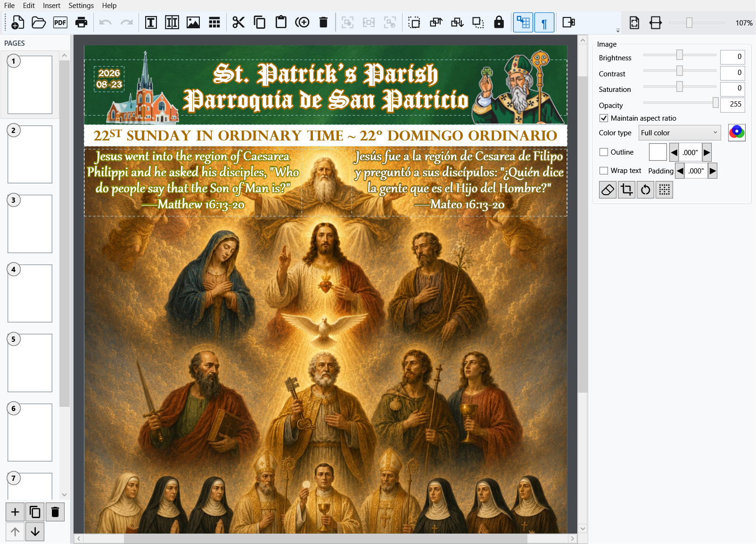Open the RGB color picker button
This screenshot has height=544, width=756.
point(737,132)
